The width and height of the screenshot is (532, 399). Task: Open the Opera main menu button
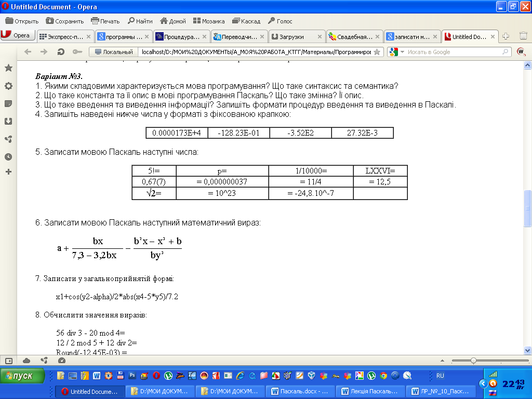(x=18, y=35)
